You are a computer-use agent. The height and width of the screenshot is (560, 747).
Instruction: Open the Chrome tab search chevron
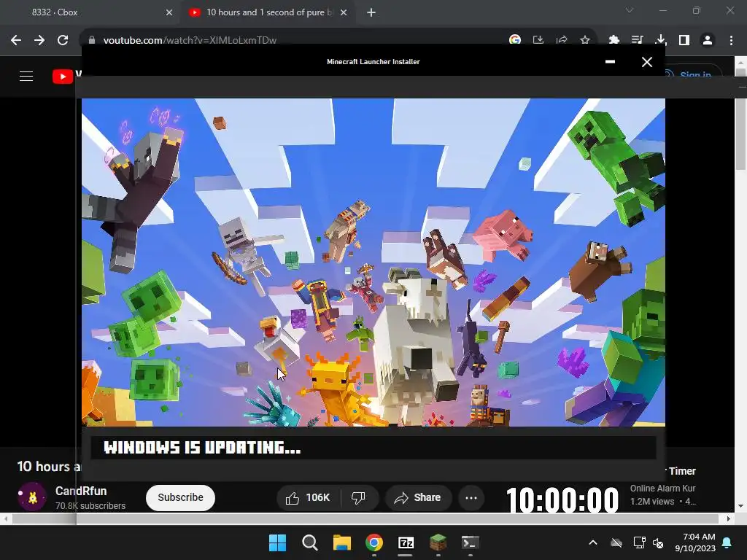click(x=630, y=10)
